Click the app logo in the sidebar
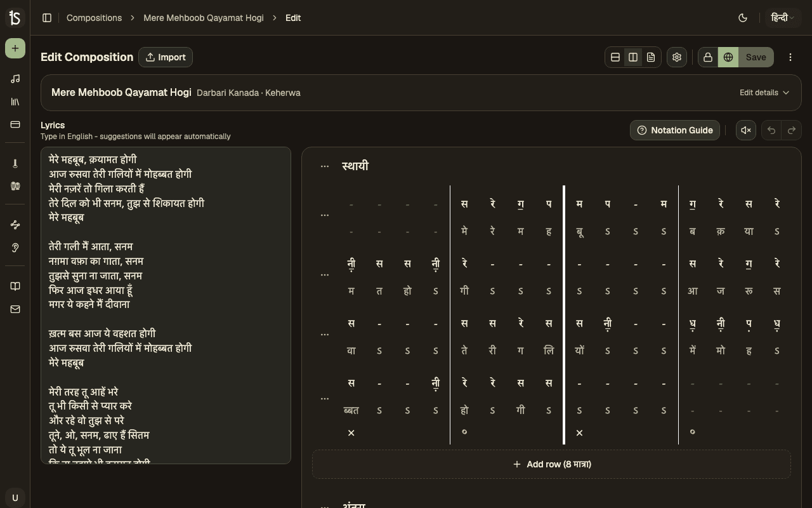 coord(15,18)
